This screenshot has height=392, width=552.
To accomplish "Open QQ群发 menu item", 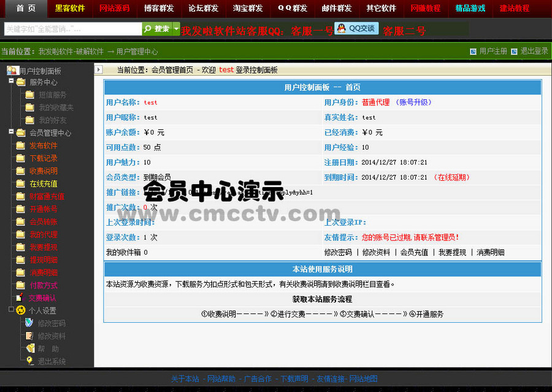I will 292,8.
